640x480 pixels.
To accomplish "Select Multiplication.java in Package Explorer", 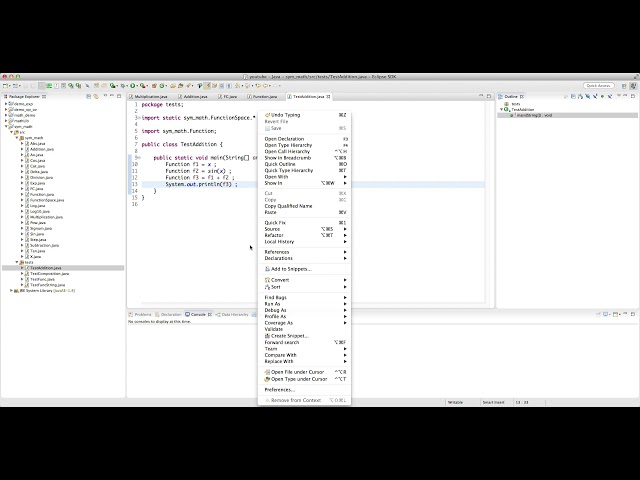I will (x=47, y=217).
